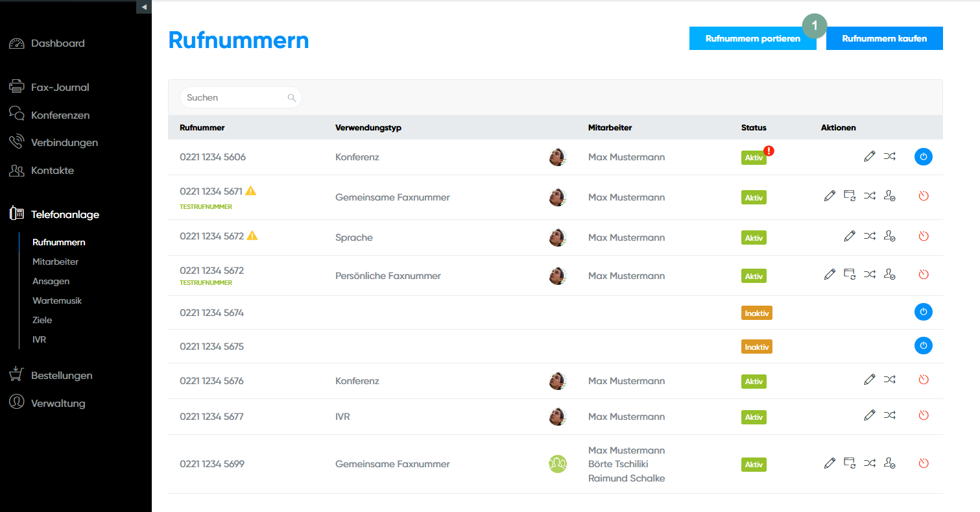Click the Suchen search field
The image size is (980, 512).
pos(235,97)
